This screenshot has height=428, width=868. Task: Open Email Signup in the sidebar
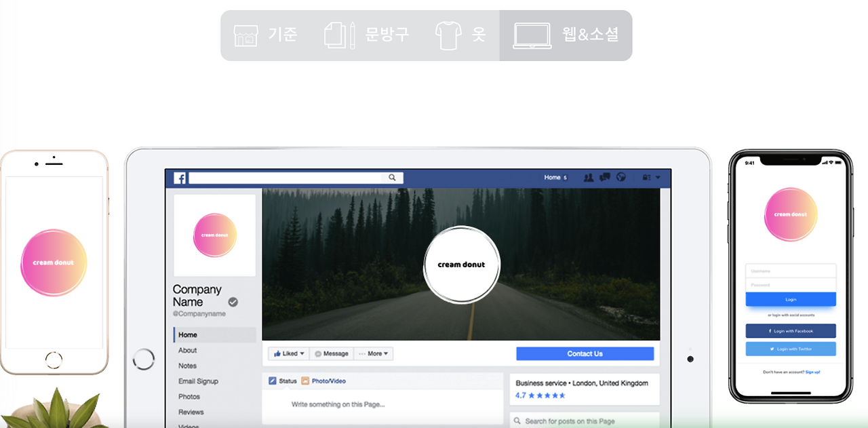tap(198, 381)
